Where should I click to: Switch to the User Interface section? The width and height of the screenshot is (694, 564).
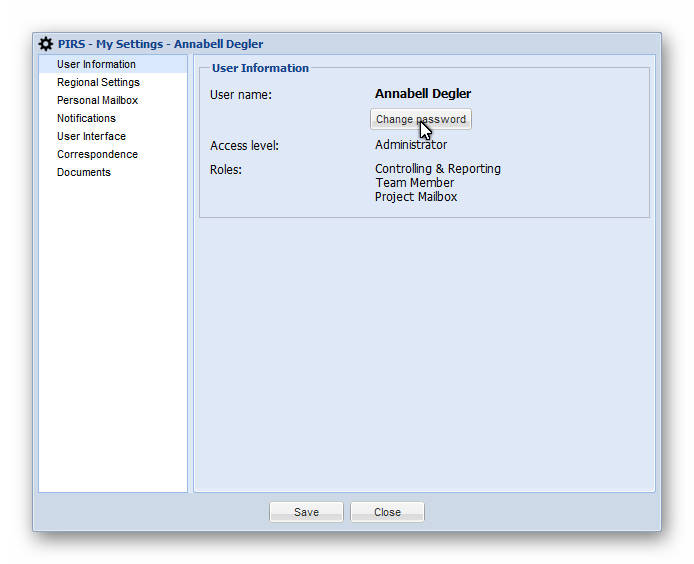91,137
